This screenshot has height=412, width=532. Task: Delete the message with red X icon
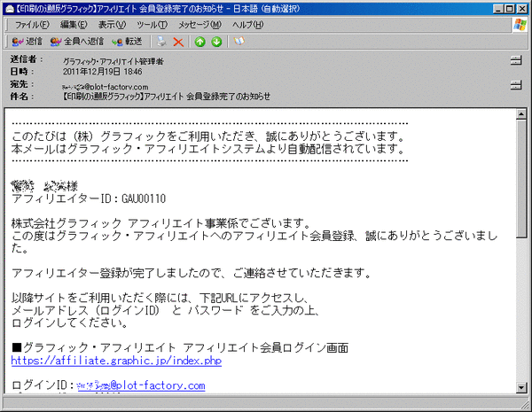178,42
